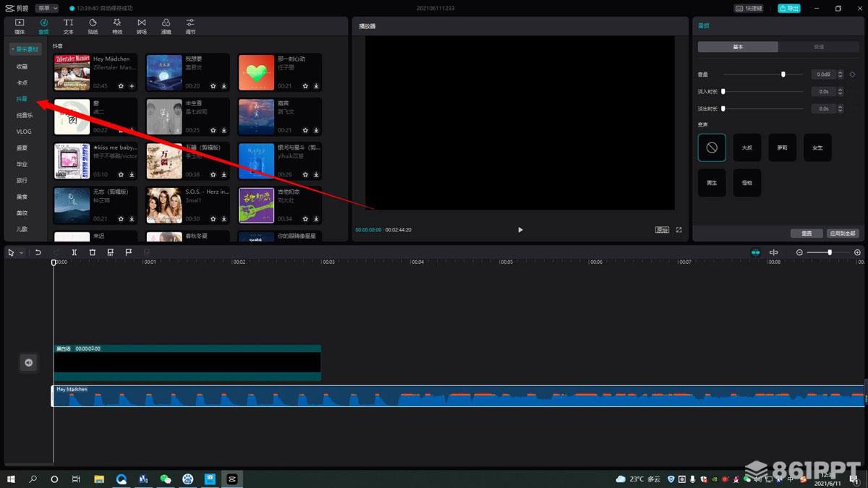Open the 原始 aspect ratio dropdown in player
This screenshot has width=868, height=488.
662,230
